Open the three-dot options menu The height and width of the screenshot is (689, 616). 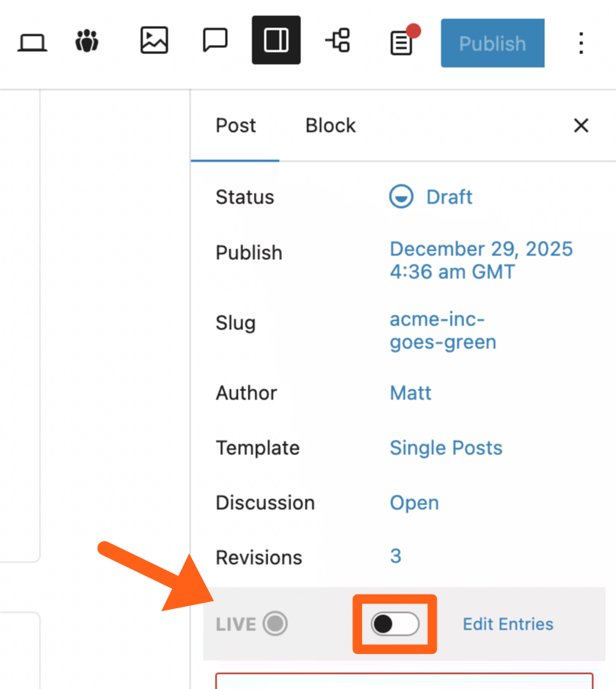pyautogui.click(x=581, y=43)
